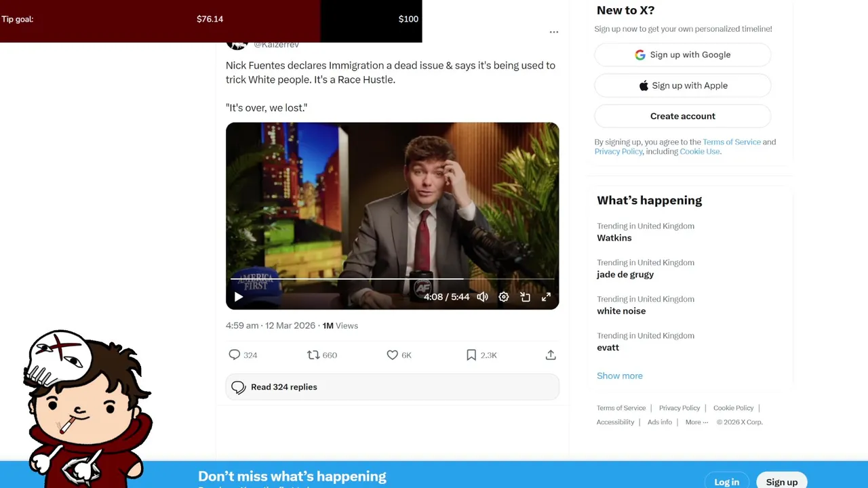868x488 pixels.
Task: Open the 1M Views count
Action: click(x=340, y=325)
